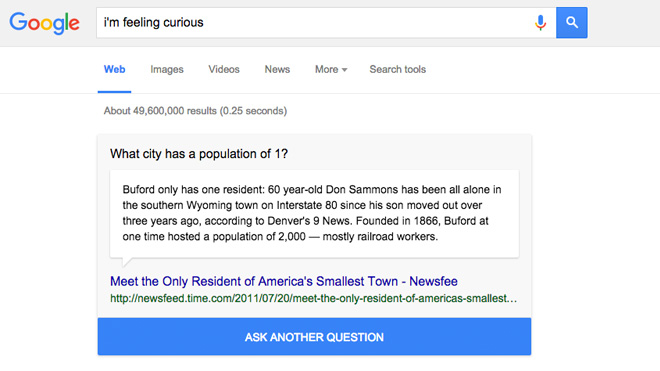Screen dimensions: 660x371
Task: Click the blue magnifying glass search button
Action: 572,23
